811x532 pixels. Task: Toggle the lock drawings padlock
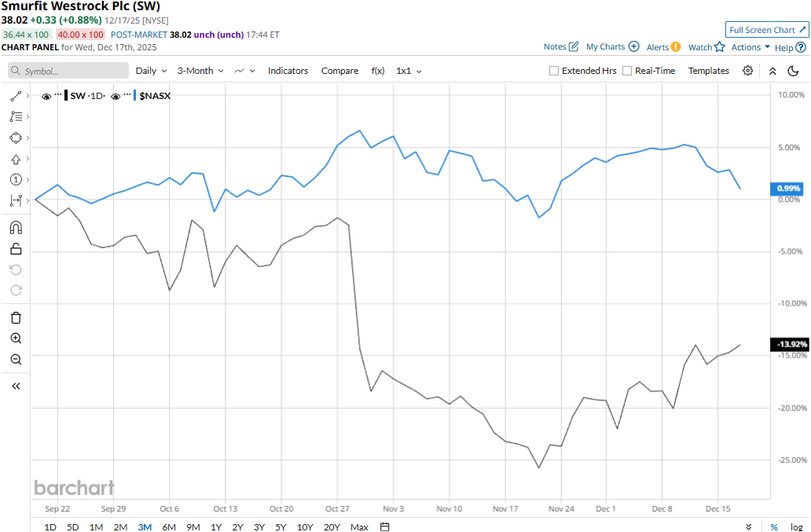[x=16, y=248]
